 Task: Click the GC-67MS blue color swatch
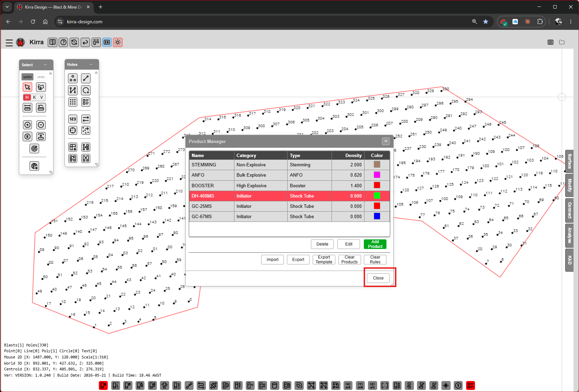[377, 216]
